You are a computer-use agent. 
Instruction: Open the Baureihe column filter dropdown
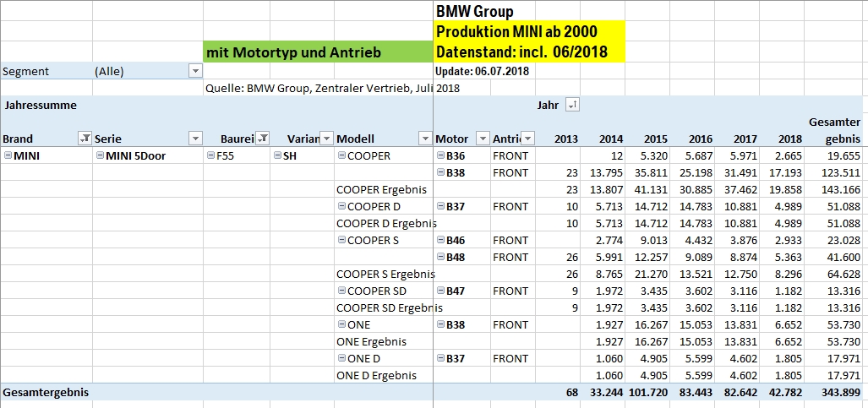point(263,139)
